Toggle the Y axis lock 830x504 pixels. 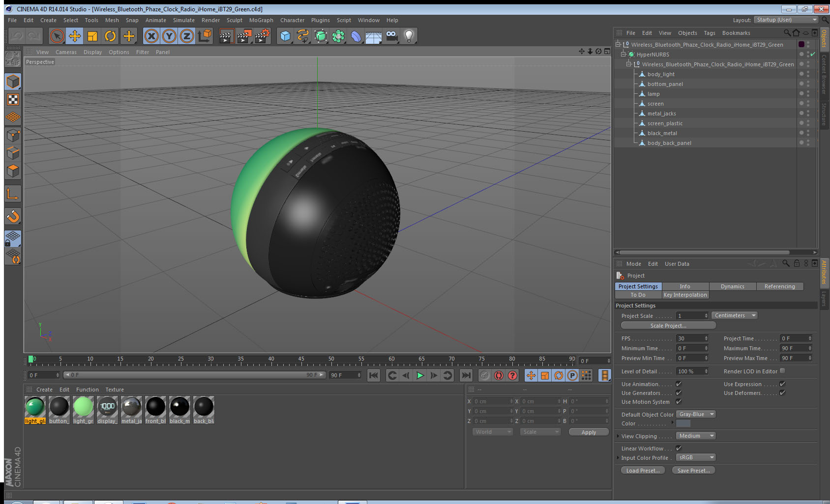pos(169,36)
